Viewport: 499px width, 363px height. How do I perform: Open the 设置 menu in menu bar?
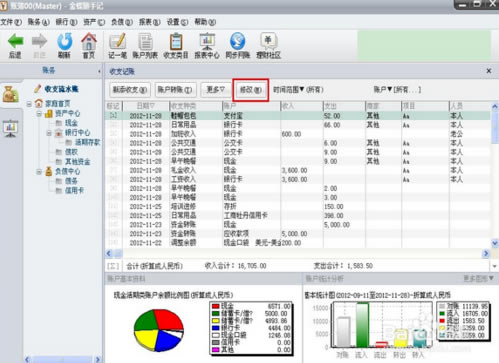click(177, 22)
